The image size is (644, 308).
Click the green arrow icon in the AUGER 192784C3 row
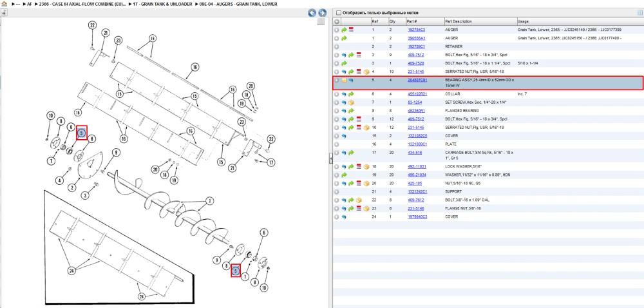point(345,30)
